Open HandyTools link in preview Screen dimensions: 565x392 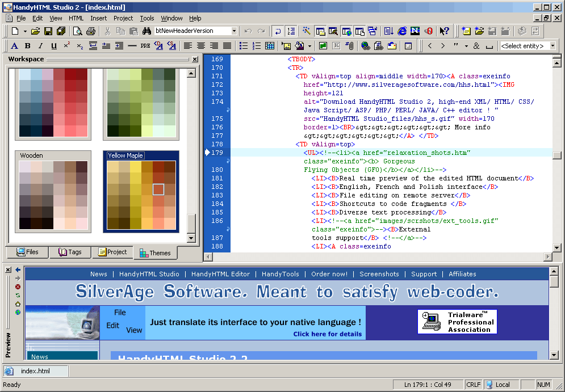click(x=281, y=274)
